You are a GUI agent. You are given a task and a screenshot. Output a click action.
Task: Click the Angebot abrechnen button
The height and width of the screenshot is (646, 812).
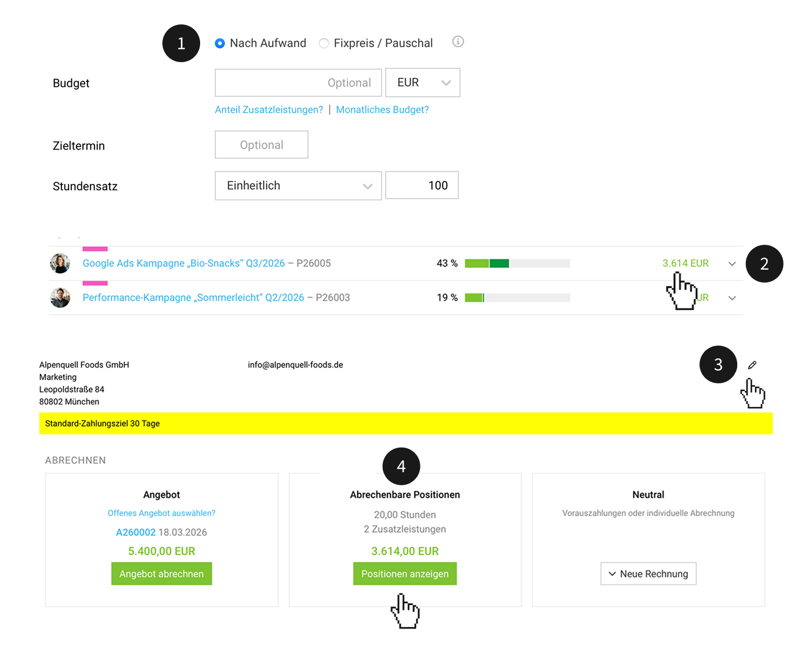point(162,574)
